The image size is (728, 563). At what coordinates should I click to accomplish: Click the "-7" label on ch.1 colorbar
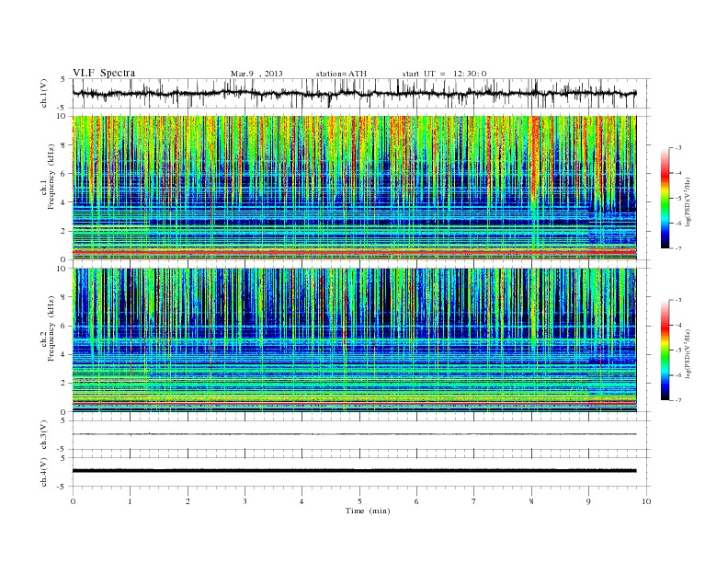(678, 248)
